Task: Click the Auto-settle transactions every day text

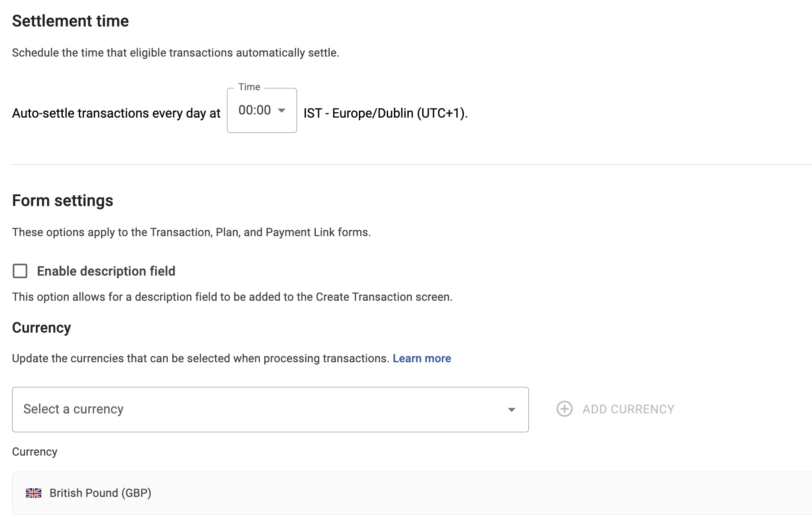Action: click(x=116, y=113)
